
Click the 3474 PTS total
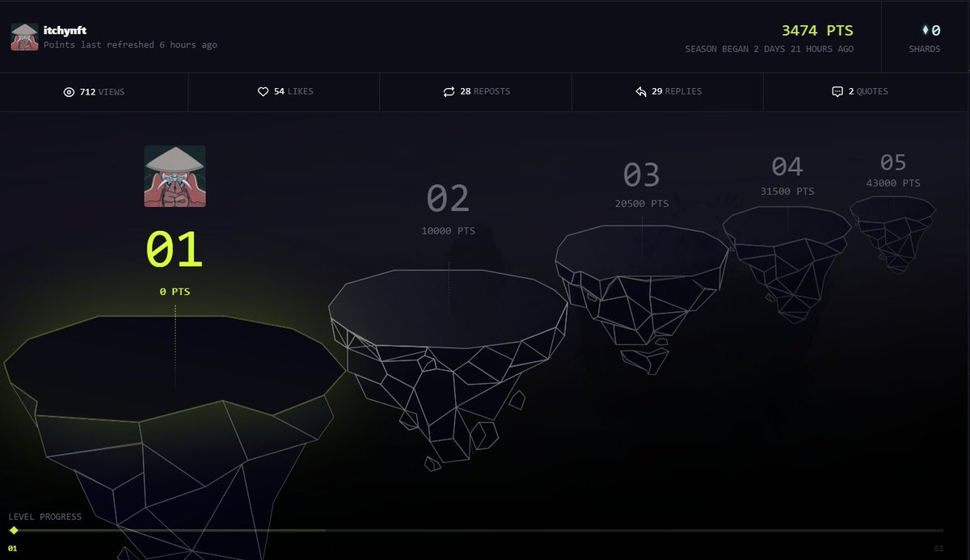click(816, 29)
